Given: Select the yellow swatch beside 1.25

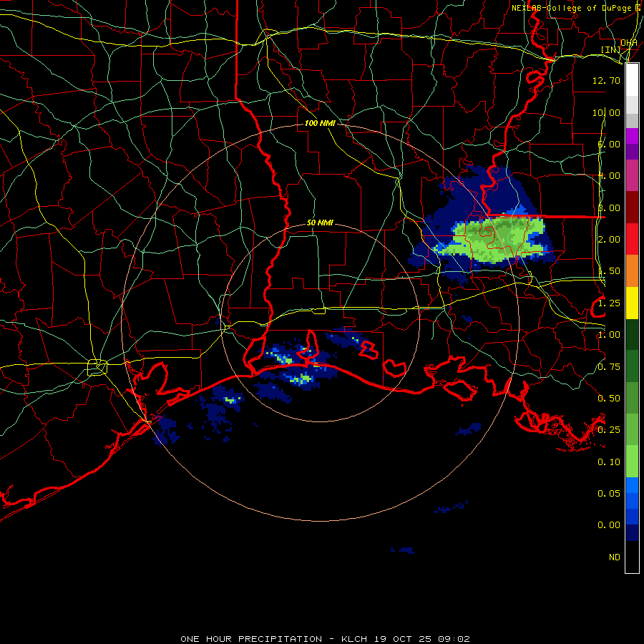Looking at the screenshot, I should (632, 303).
